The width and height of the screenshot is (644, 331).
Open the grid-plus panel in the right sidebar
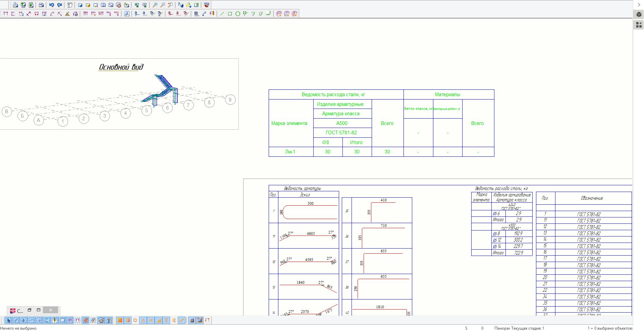click(x=639, y=25)
